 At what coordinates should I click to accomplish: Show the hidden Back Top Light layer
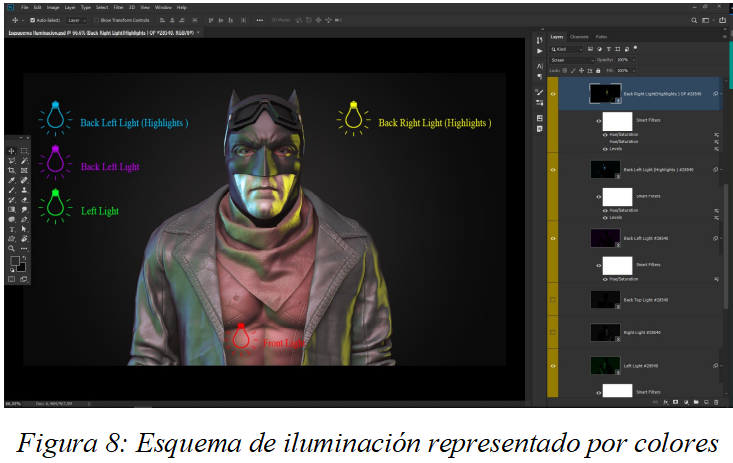click(x=553, y=300)
